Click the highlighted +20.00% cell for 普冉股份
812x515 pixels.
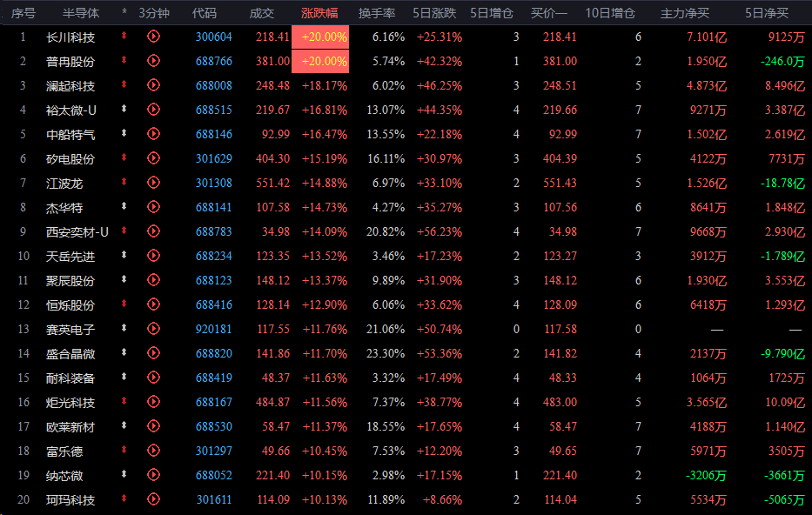[x=320, y=61]
